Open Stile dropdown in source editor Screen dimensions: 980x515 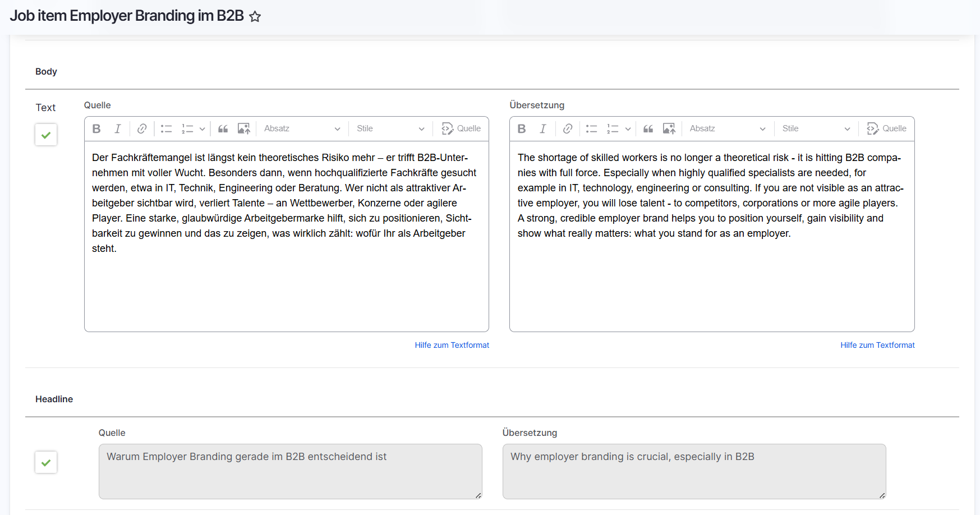click(x=390, y=128)
